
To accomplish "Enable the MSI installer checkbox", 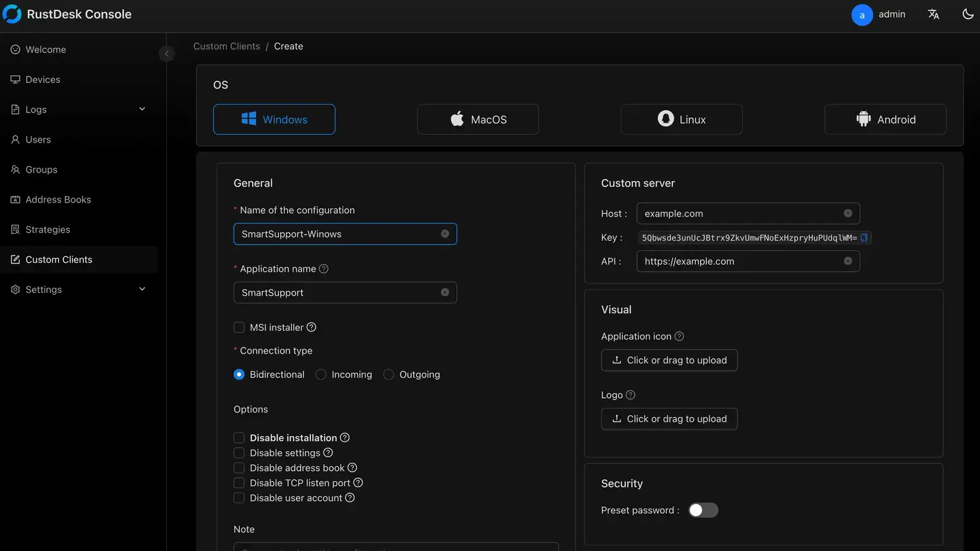I will [239, 327].
